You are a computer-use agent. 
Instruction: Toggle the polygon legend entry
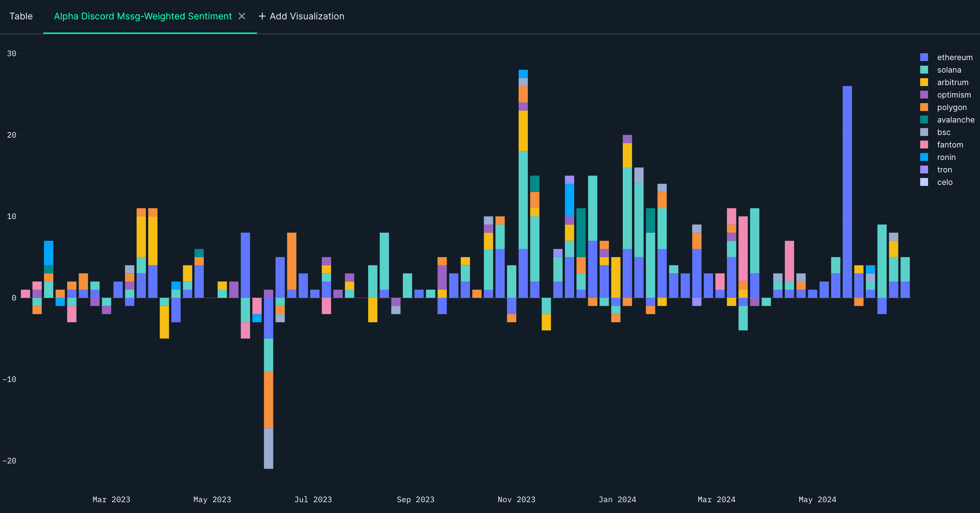coord(951,108)
